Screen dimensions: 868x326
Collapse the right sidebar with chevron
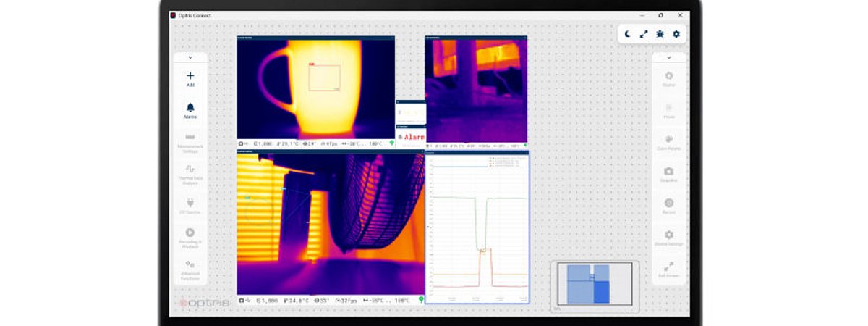coord(668,57)
